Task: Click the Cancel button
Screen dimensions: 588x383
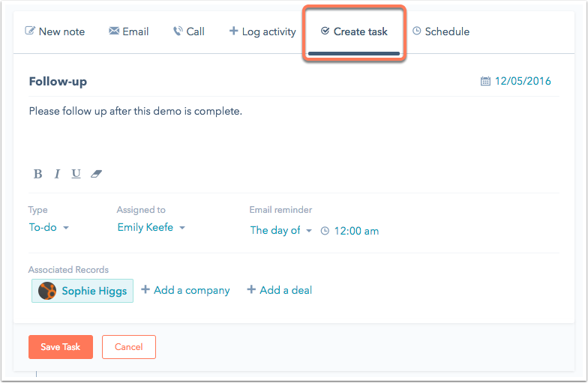Action: [x=128, y=347]
